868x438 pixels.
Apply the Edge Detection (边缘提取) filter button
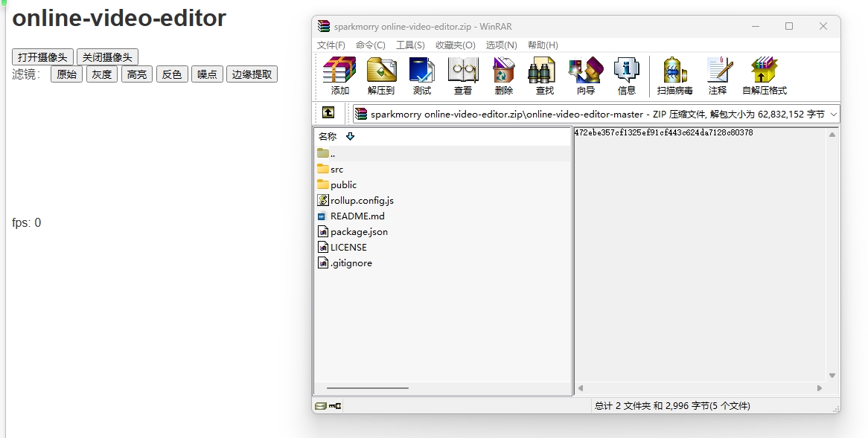[x=252, y=74]
